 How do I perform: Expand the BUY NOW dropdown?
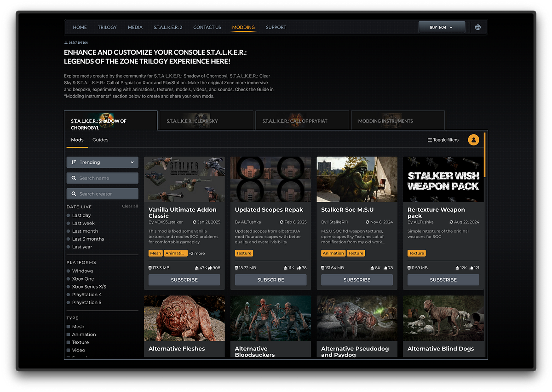pyautogui.click(x=442, y=27)
